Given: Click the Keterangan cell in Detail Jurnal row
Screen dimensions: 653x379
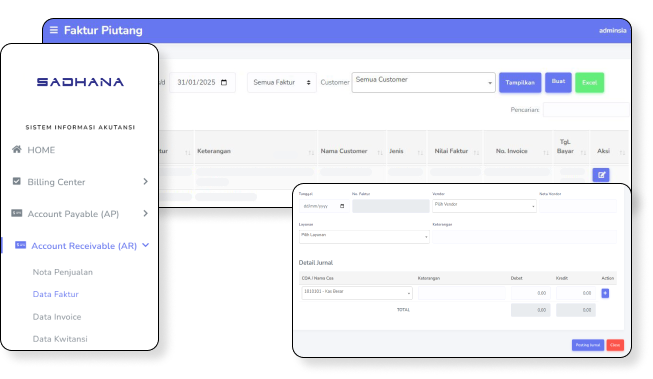Looking at the screenshot, I should click(462, 293).
